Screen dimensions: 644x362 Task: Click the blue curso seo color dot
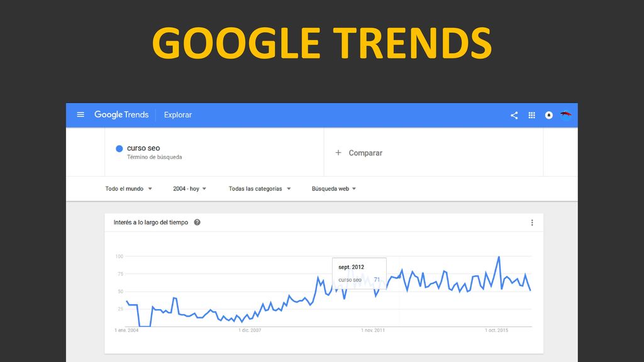tap(119, 148)
